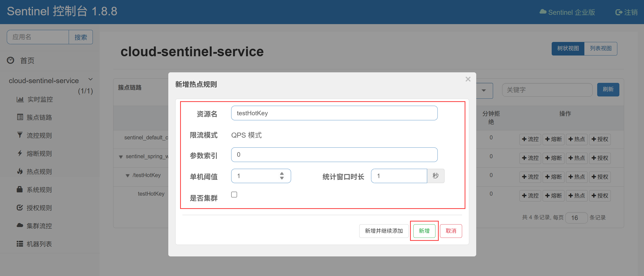
Task: Click the 参数索引 input field
Action: coord(334,155)
